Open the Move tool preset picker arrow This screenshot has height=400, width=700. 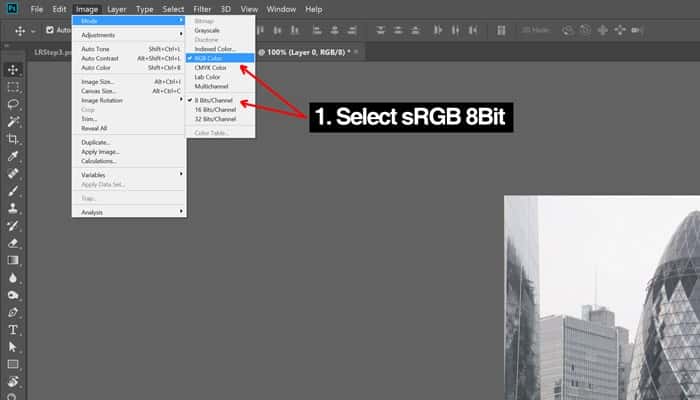[33, 31]
